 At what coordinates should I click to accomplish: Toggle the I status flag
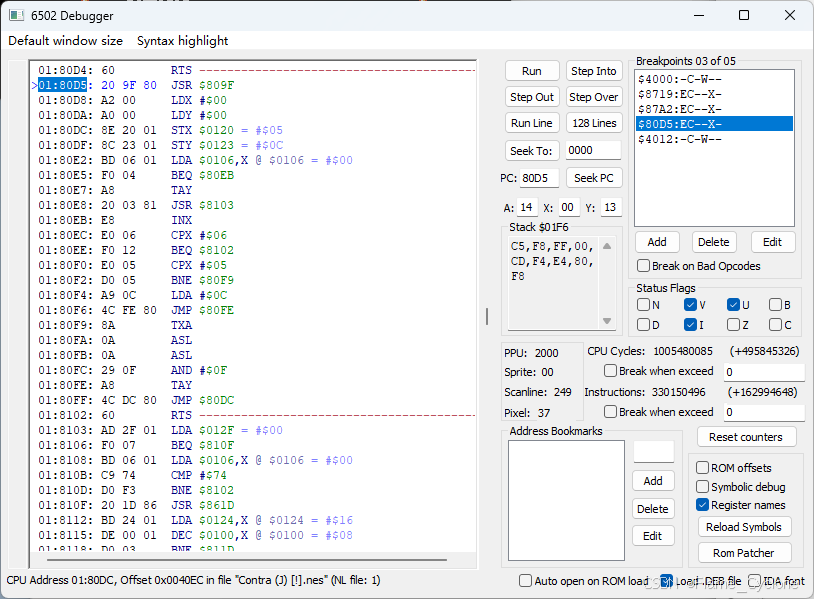[x=690, y=325]
